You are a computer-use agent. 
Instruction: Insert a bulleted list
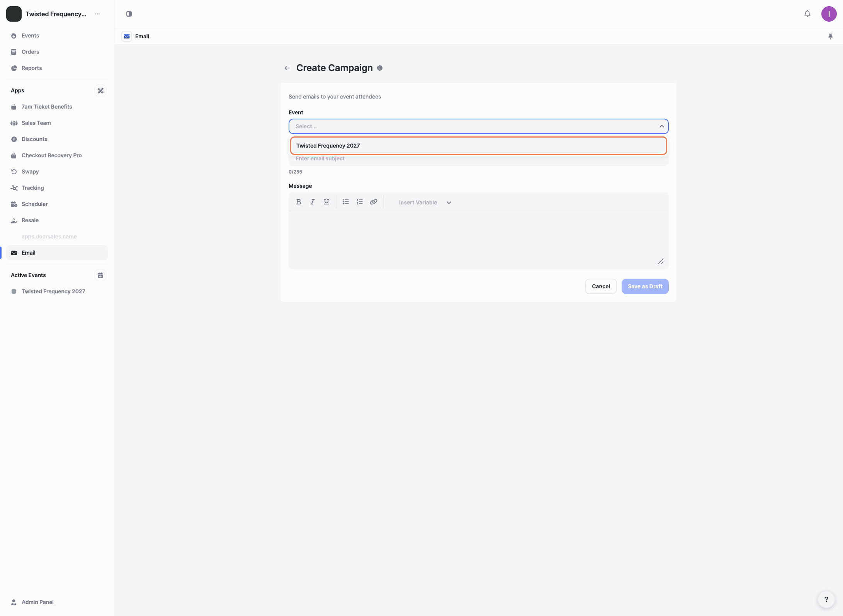[x=345, y=202]
